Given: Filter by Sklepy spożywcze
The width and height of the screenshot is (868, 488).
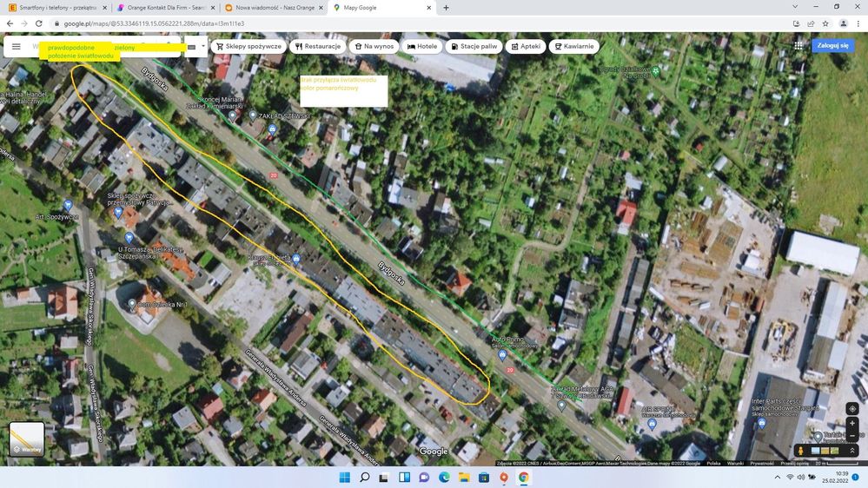Looking at the screenshot, I should point(248,46).
